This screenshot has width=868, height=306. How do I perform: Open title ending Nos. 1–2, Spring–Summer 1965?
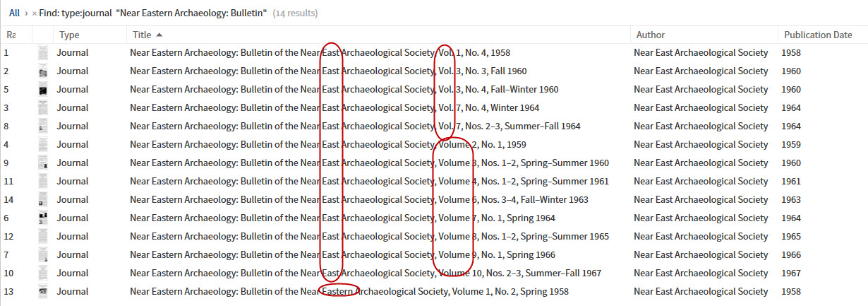click(369, 236)
